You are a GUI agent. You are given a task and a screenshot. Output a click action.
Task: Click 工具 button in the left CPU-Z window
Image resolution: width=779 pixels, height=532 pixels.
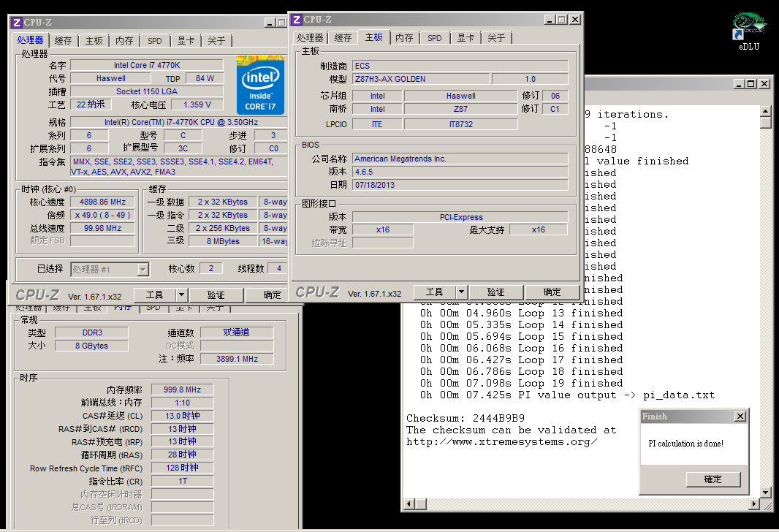[154, 295]
